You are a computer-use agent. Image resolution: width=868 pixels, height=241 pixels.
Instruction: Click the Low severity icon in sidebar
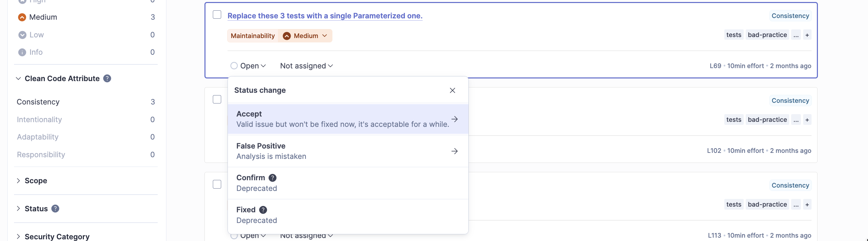(22, 35)
